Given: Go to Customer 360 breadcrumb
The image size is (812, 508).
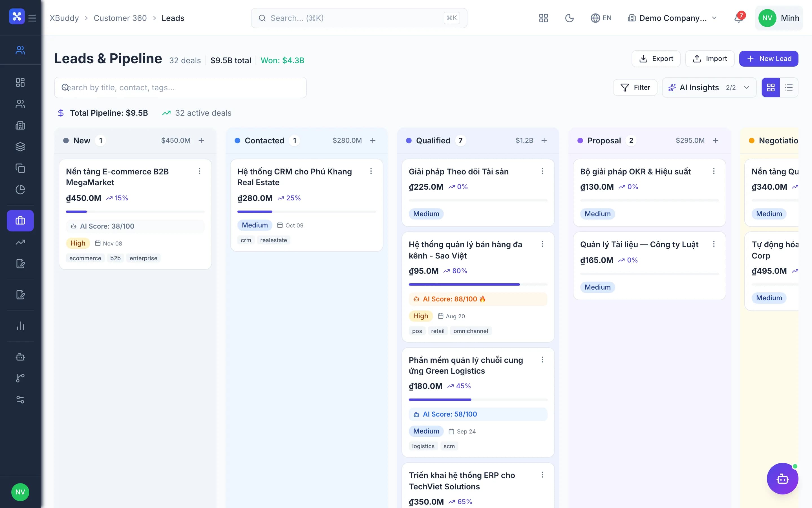Looking at the screenshot, I should pos(120,18).
